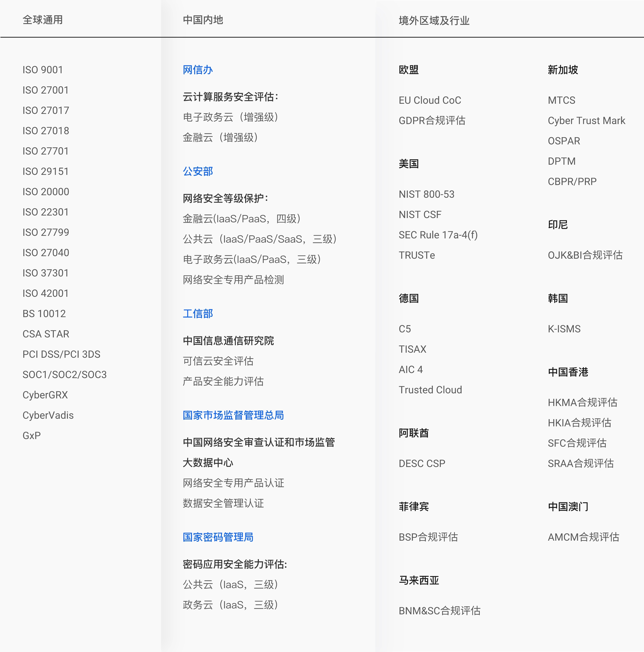644x652 pixels.
Task: Select the 境外区域及行业 column header
Action: tap(434, 21)
